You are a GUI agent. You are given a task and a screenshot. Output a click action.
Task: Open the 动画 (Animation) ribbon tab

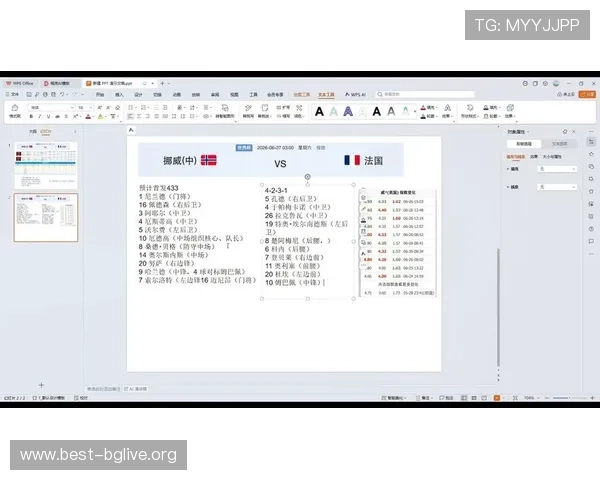[x=177, y=95]
